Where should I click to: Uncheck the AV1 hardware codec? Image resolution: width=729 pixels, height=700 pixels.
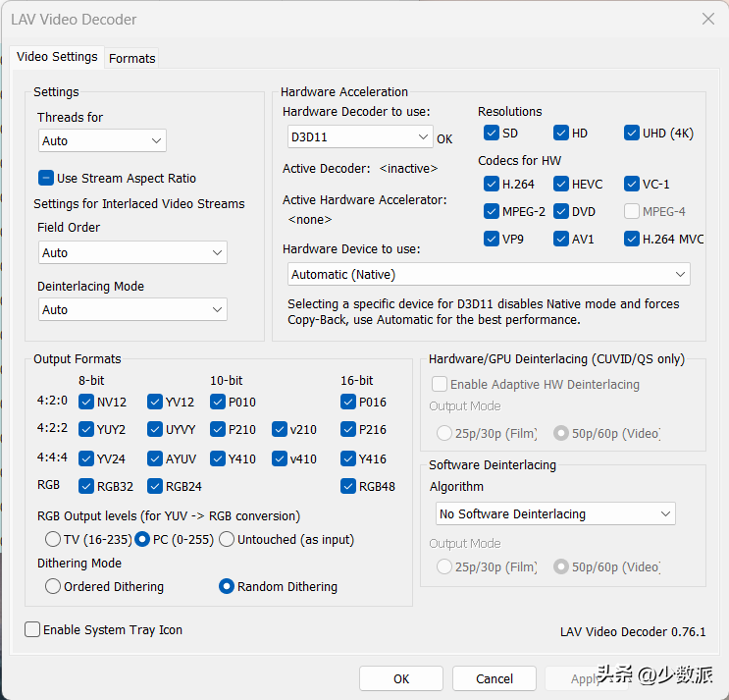(x=561, y=239)
